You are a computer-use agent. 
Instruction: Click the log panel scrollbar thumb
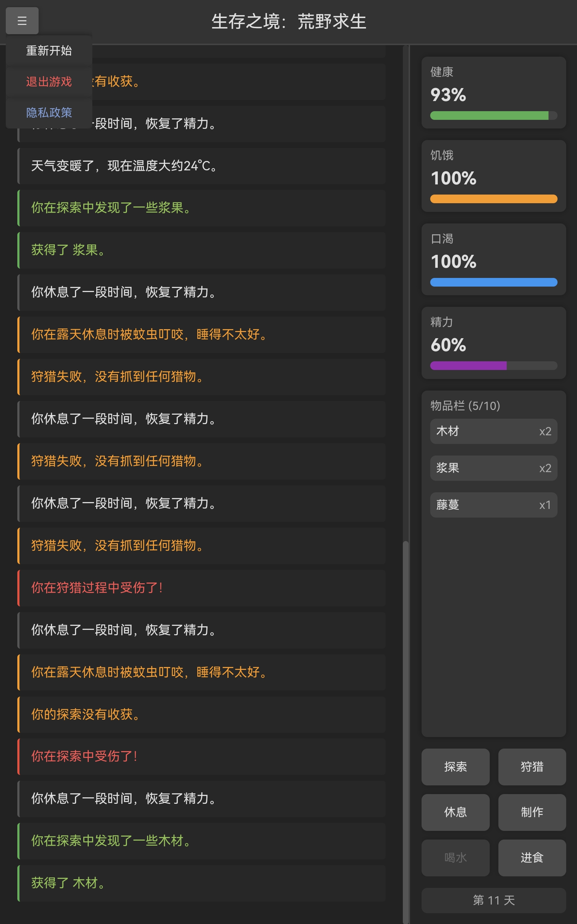[406, 725]
